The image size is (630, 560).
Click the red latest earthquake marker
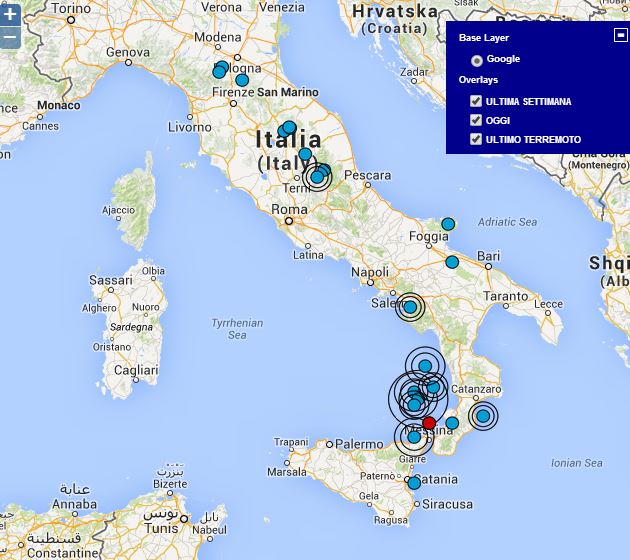coord(429,423)
